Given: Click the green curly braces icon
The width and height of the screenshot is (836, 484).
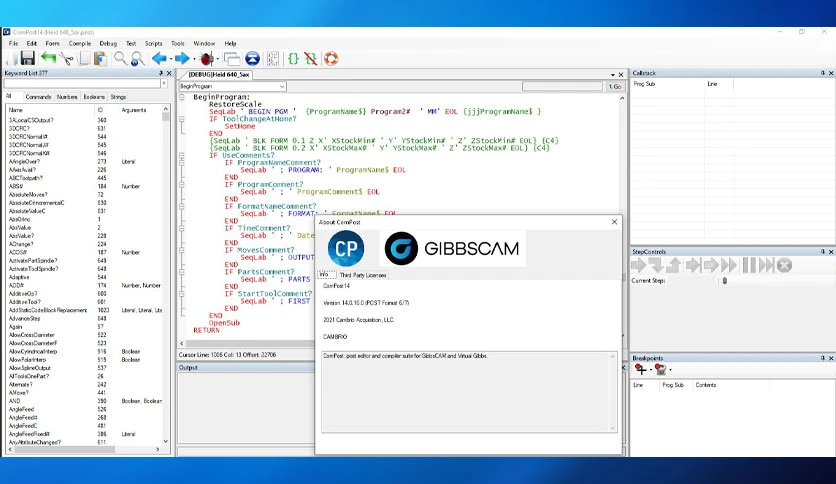Looking at the screenshot, I should click(293, 59).
